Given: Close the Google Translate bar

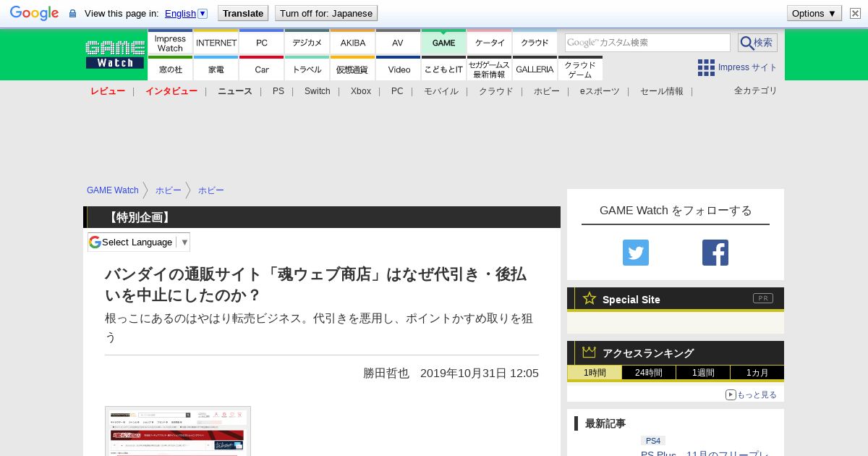Looking at the screenshot, I should (855, 13).
